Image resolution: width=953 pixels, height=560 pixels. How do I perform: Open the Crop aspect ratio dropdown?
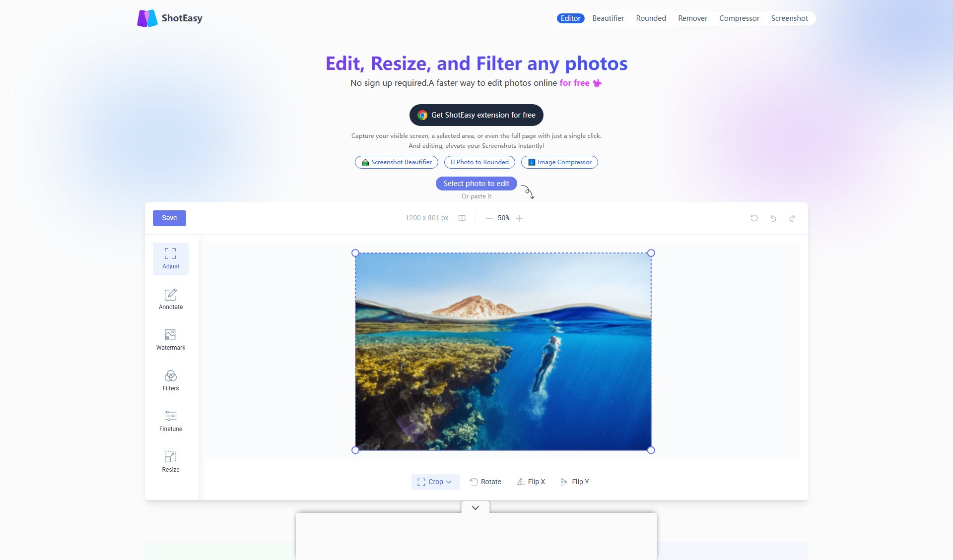pyautogui.click(x=435, y=481)
